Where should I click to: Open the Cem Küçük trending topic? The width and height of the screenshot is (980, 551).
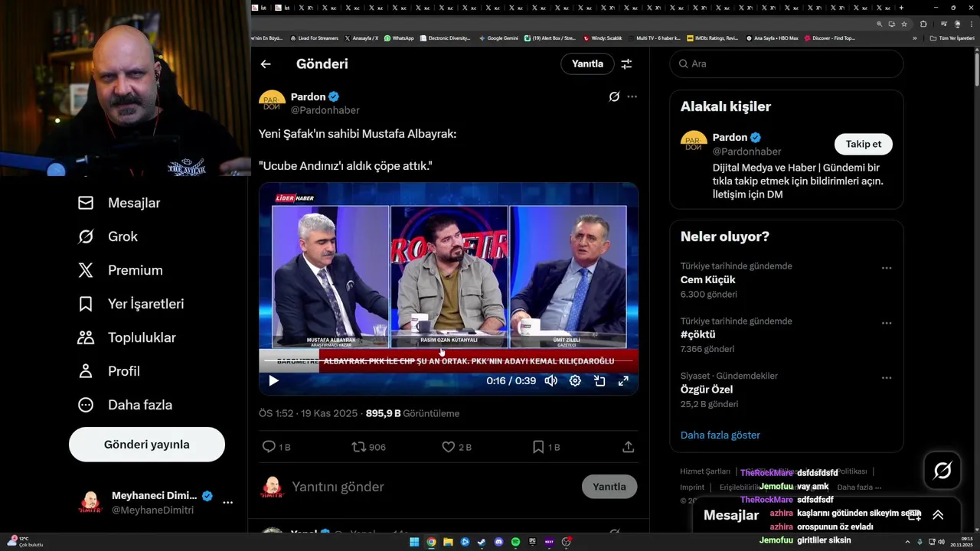(708, 280)
